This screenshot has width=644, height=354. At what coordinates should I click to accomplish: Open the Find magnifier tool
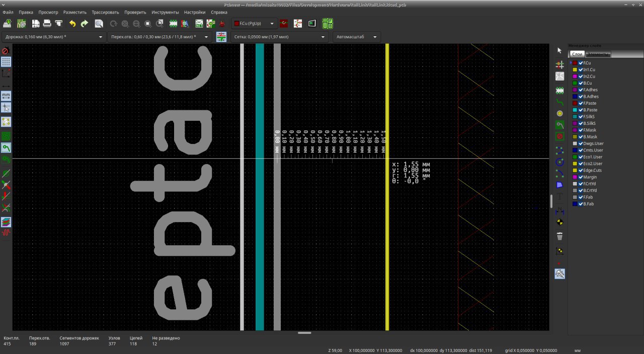click(x=99, y=24)
